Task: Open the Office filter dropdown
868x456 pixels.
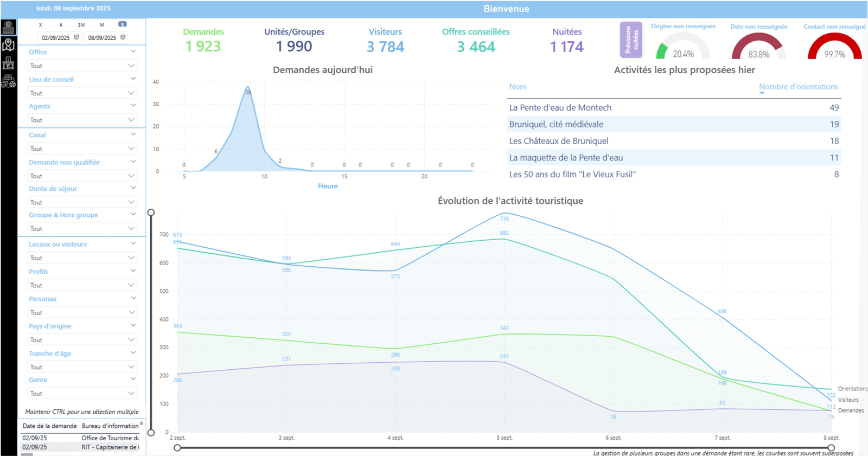Action: point(81,66)
